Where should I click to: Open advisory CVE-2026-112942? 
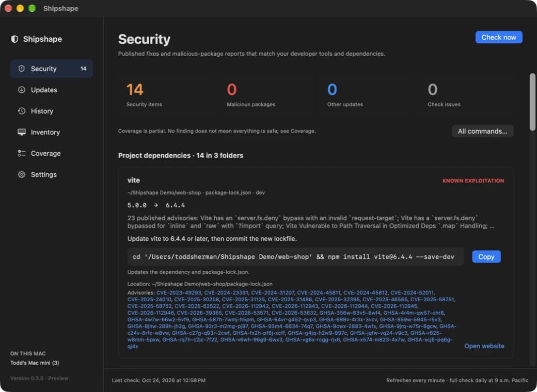246,306
